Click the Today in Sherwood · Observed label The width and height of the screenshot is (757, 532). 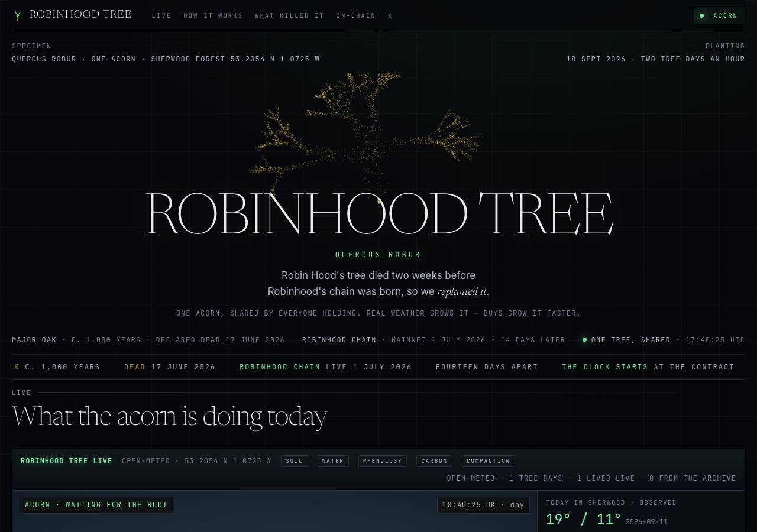coord(611,503)
